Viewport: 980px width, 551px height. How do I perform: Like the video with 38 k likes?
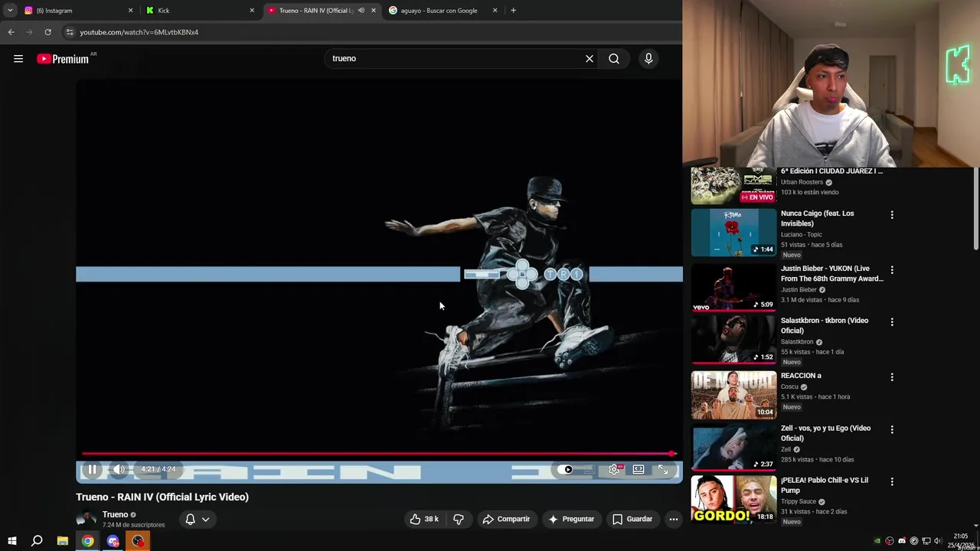[x=424, y=519]
